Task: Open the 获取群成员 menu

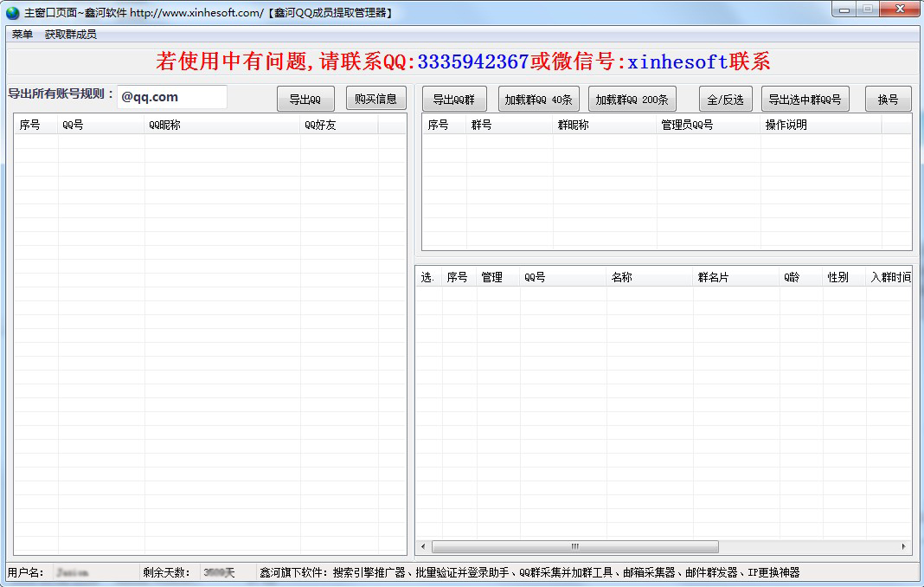Action: click(x=70, y=35)
